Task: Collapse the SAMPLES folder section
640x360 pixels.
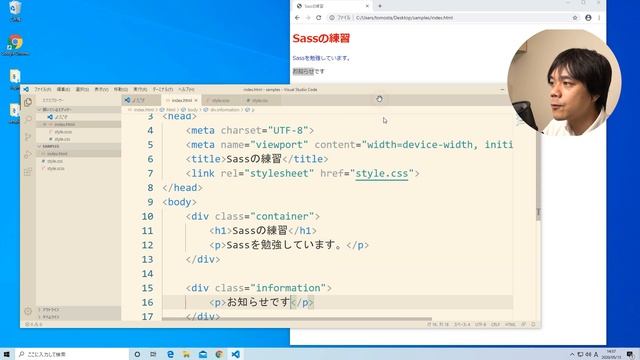Action: (x=79, y=146)
